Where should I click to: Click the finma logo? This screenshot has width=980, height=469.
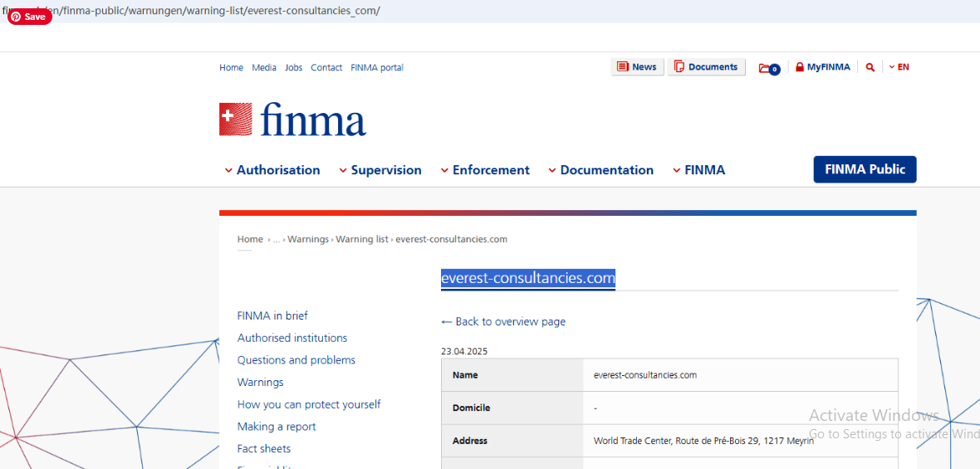tap(292, 120)
